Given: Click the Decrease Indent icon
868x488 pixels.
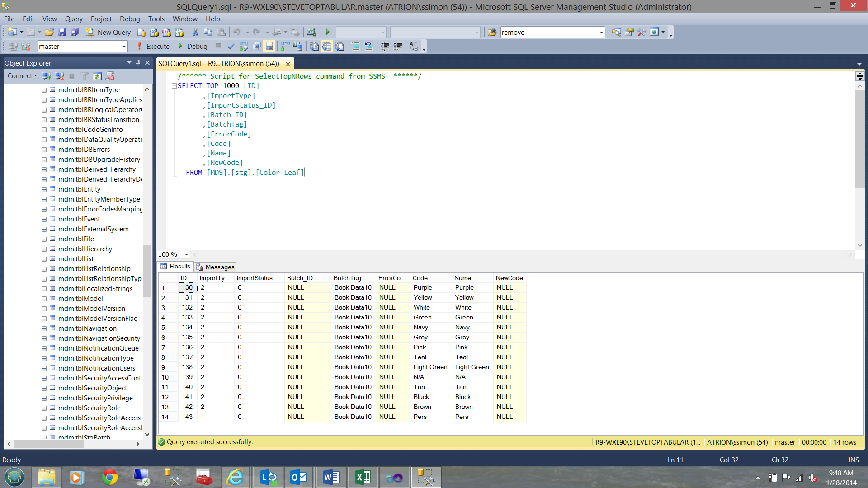Looking at the screenshot, I should (385, 46).
